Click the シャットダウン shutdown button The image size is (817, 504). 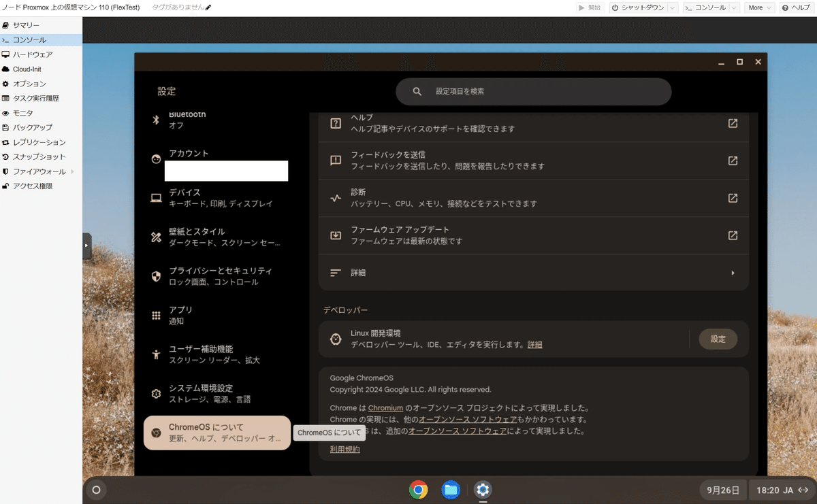(x=637, y=7)
